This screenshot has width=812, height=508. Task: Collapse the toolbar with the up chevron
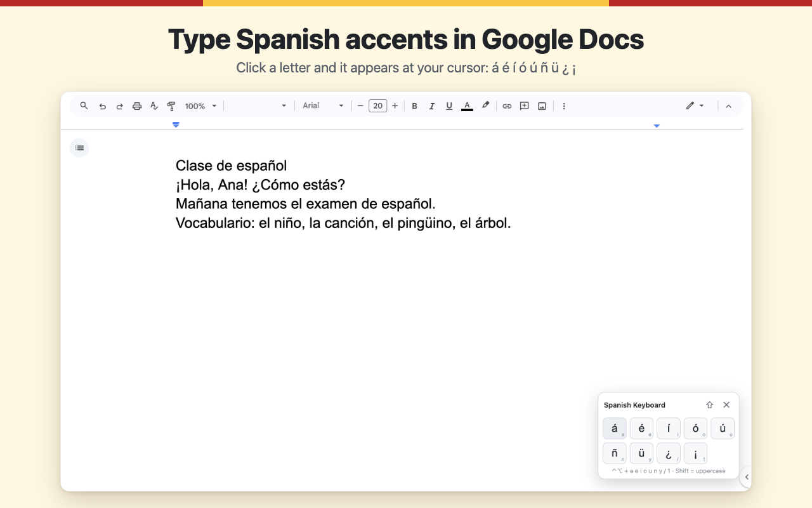point(728,106)
